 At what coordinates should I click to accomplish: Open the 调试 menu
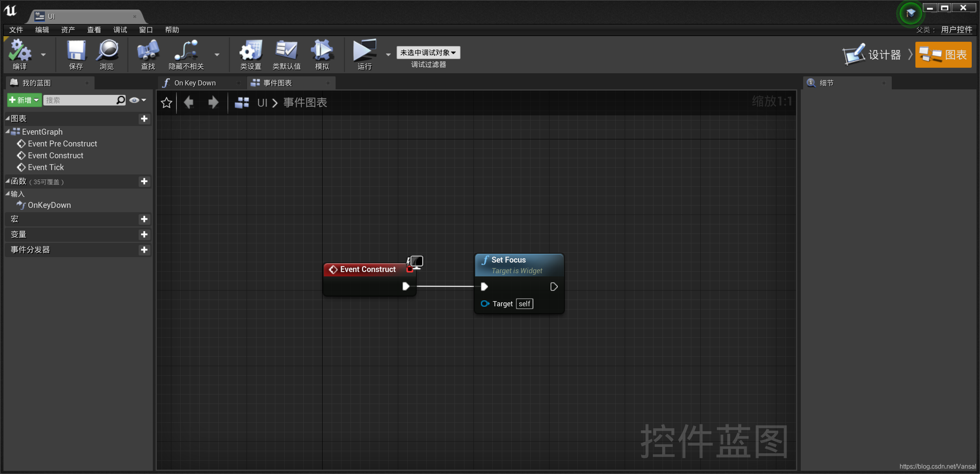click(x=120, y=30)
